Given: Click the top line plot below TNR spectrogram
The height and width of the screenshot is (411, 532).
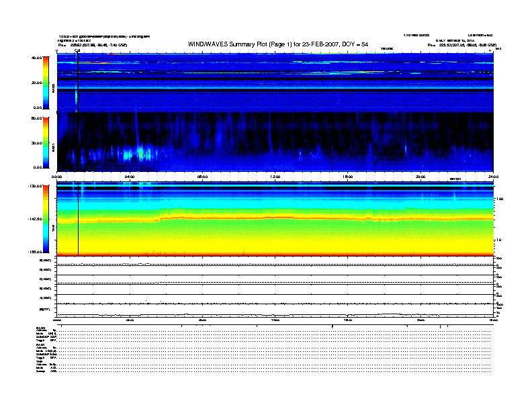Looking at the screenshot, I should tap(275, 261).
